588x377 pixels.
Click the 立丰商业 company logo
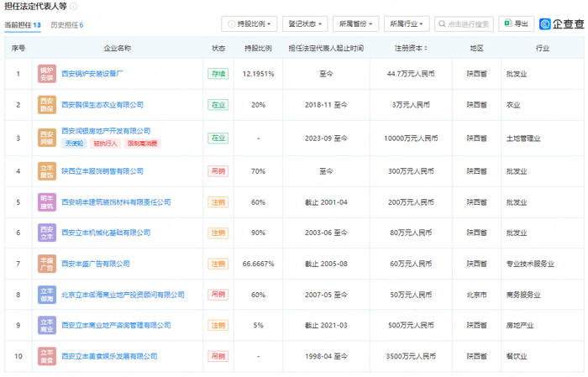coord(47,325)
